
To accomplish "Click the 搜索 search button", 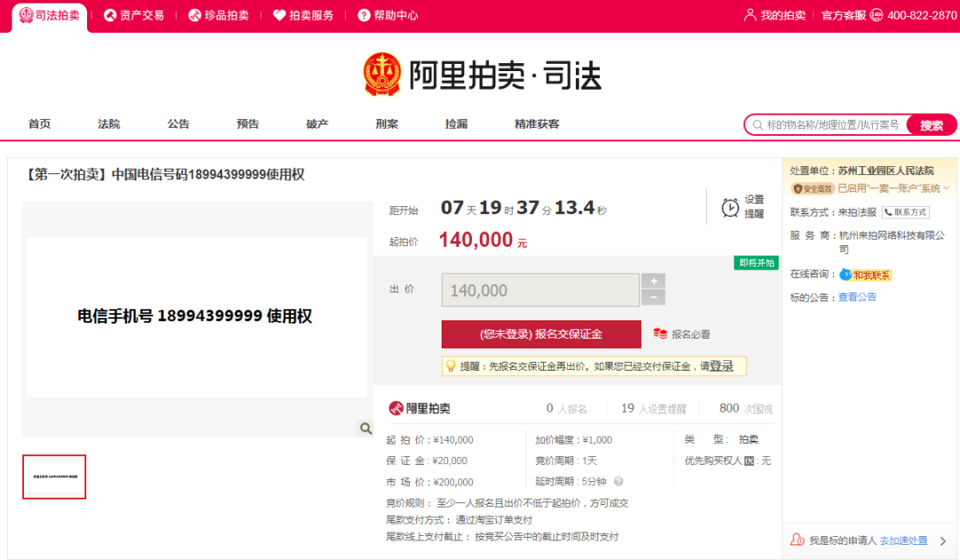I will 932,124.
